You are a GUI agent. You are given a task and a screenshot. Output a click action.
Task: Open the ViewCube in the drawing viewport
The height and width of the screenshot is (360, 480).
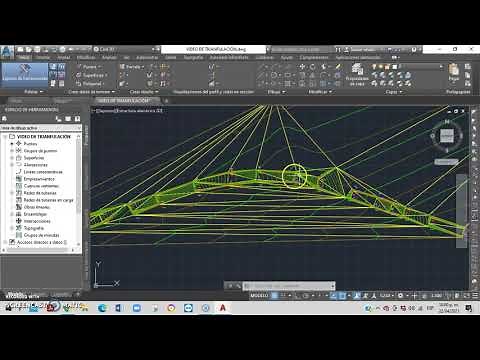(x=447, y=135)
